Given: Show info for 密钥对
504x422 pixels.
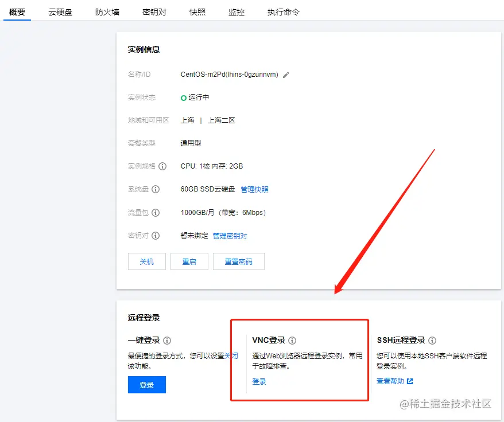Looking at the screenshot, I should click(156, 236).
